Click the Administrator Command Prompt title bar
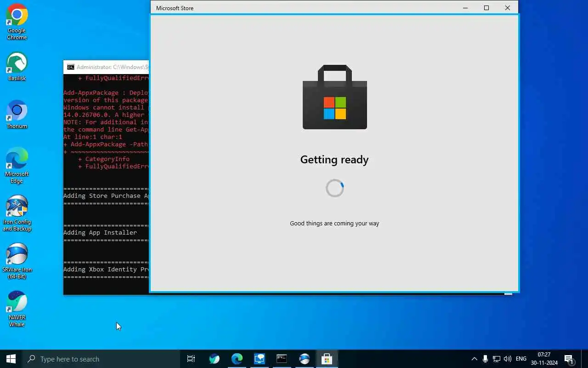 point(106,67)
